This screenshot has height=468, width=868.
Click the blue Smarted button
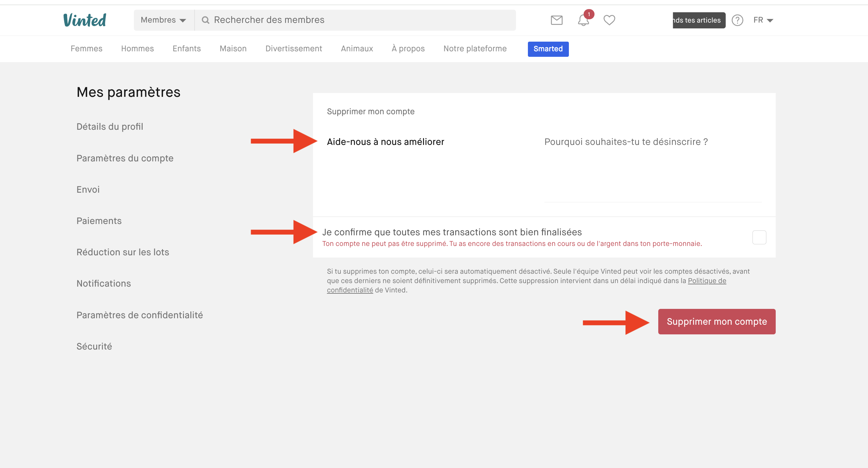click(548, 49)
